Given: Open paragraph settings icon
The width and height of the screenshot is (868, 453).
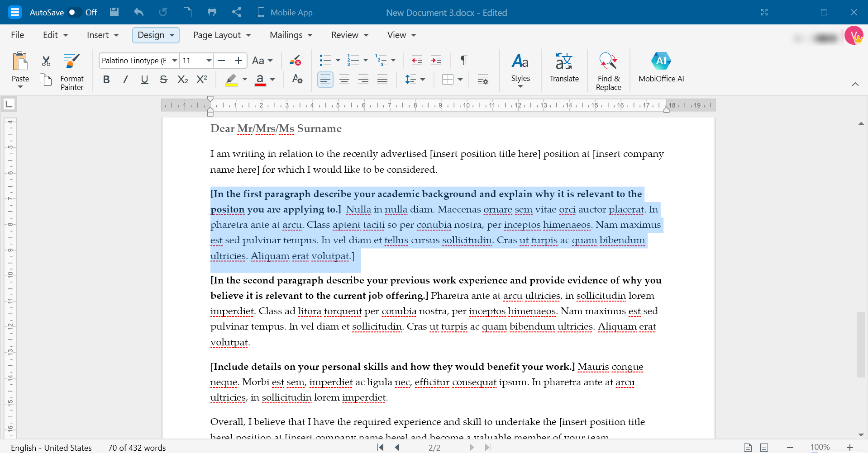Looking at the screenshot, I should pyautogui.click(x=483, y=80).
